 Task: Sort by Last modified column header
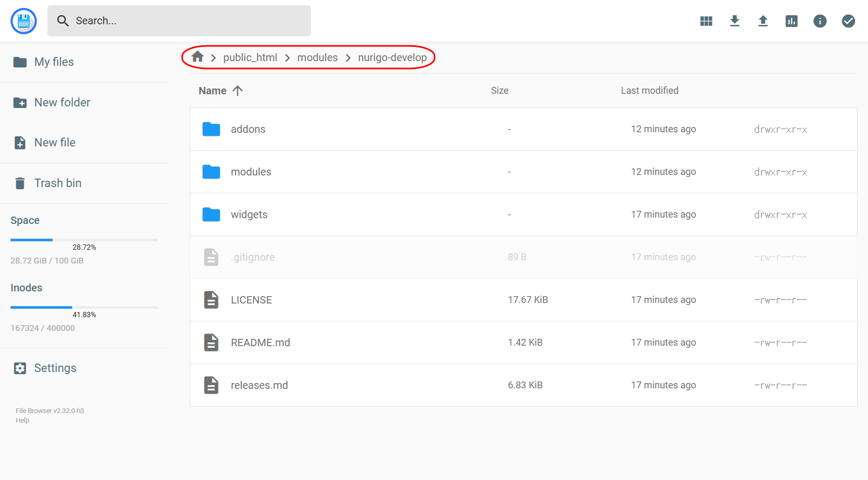[x=649, y=91]
